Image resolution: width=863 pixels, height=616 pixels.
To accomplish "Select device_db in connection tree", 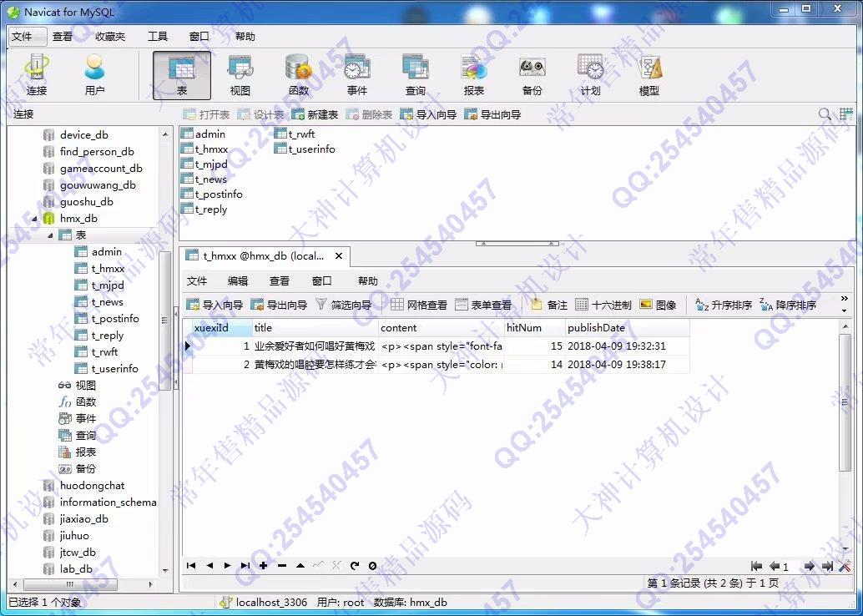I will click(x=83, y=135).
